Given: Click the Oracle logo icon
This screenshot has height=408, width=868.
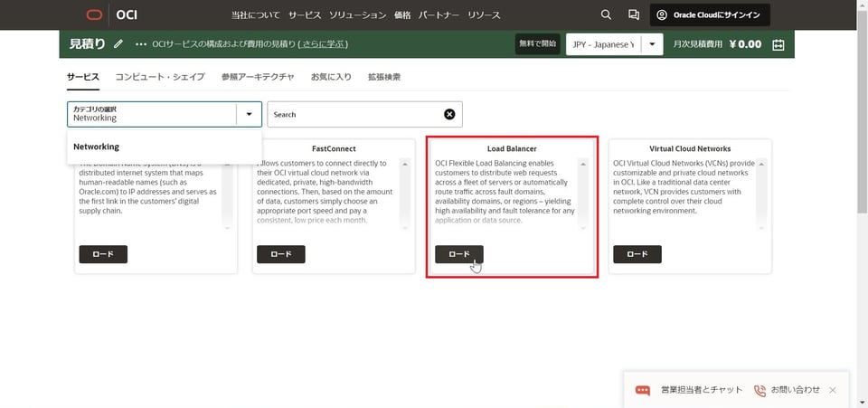Looking at the screenshot, I should [x=94, y=14].
